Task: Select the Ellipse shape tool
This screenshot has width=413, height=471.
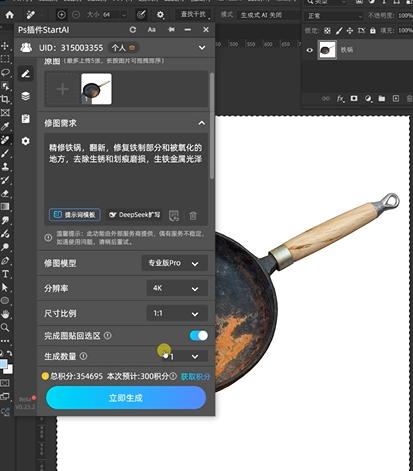Action: click(x=5, y=301)
